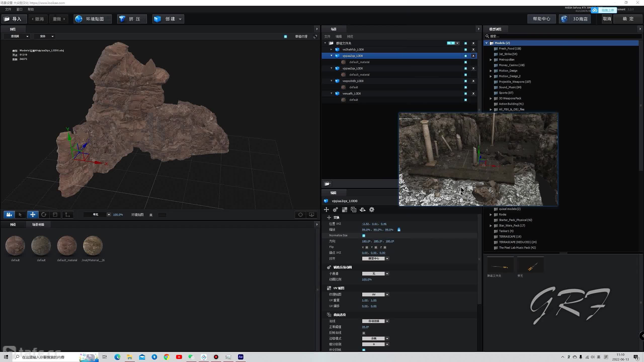Toggle the draft texture checkbox
This screenshot has height=362, width=644.
[286, 36]
